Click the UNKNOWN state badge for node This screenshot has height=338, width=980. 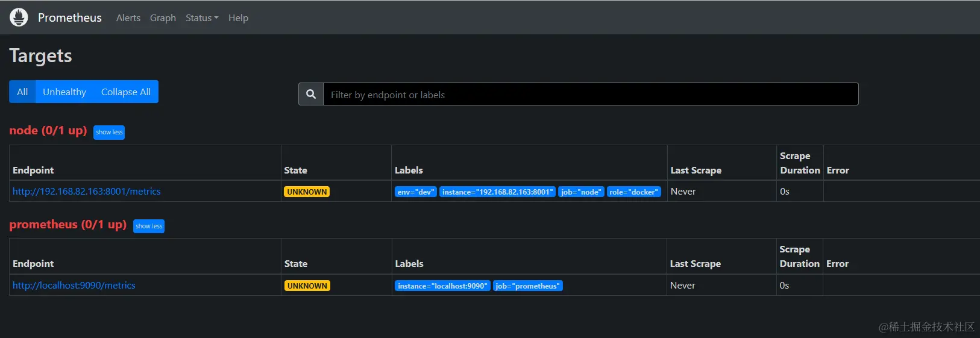click(x=307, y=192)
